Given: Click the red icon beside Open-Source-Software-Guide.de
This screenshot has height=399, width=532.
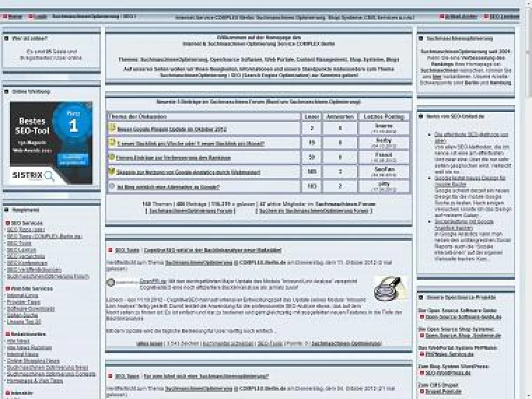Looking at the screenshot, I should click(x=422, y=317).
